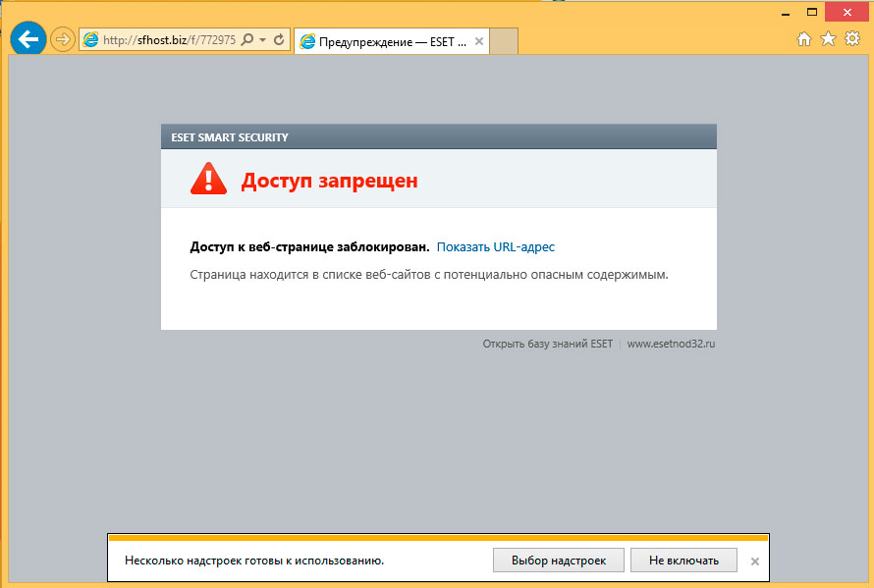The image size is (874, 588).
Task: Close the browser window
Action: [x=847, y=12]
